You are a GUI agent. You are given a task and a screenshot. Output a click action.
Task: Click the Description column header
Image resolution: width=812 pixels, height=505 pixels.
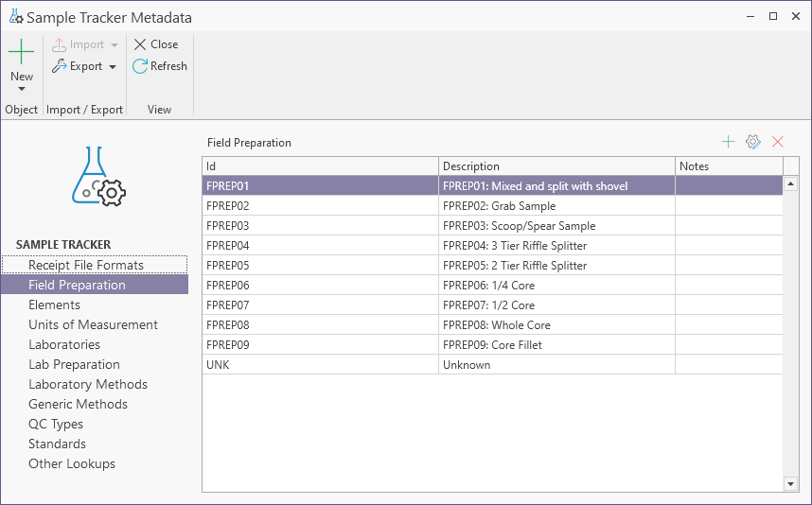tap(556, 166)
